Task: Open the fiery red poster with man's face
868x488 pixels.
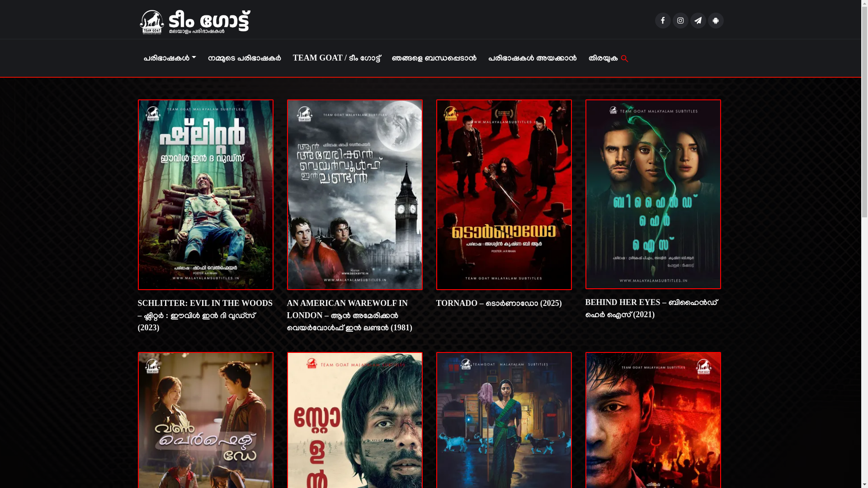Action: [x=653, y=420]
